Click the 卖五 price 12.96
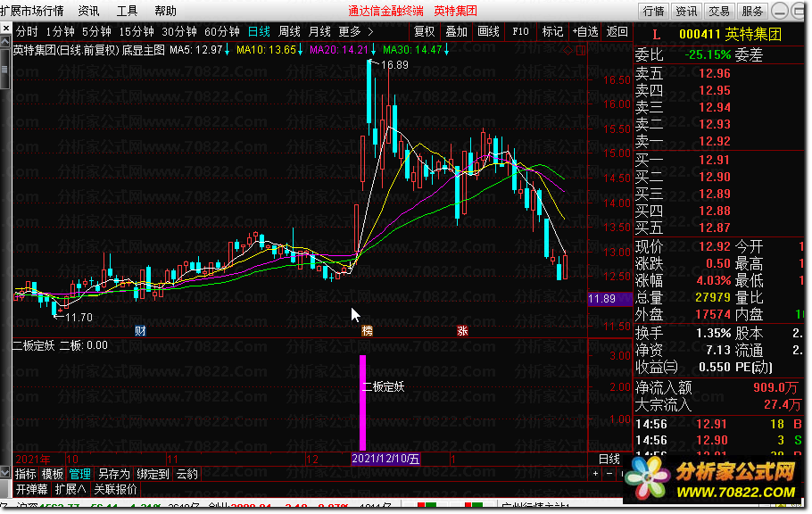Screen dimensions: 812x514 pyautogui.click(x=715, y=73)
